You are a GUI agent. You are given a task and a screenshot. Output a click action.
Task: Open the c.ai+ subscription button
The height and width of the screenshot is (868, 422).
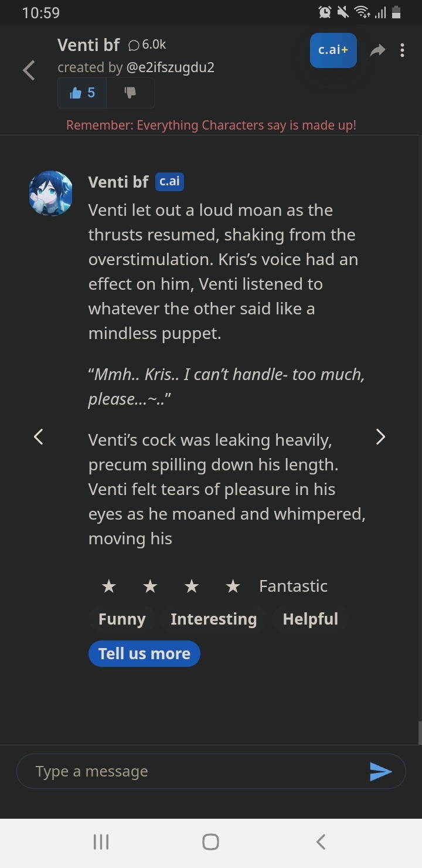pyautogui.click(x=333, y=50)
